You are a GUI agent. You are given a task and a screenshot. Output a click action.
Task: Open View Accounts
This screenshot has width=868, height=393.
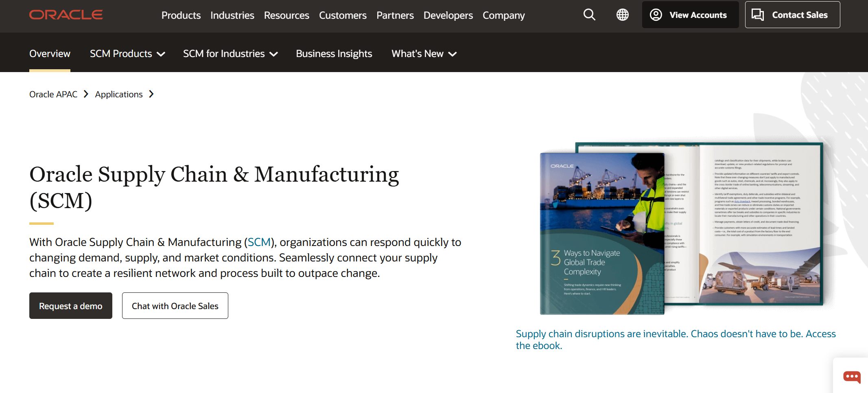(x=690, y=15)
